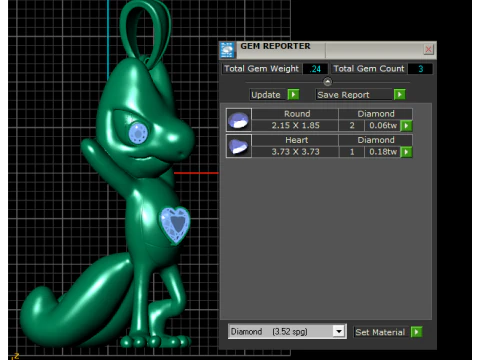Click the Set Material green arrow

click(416, 332)
